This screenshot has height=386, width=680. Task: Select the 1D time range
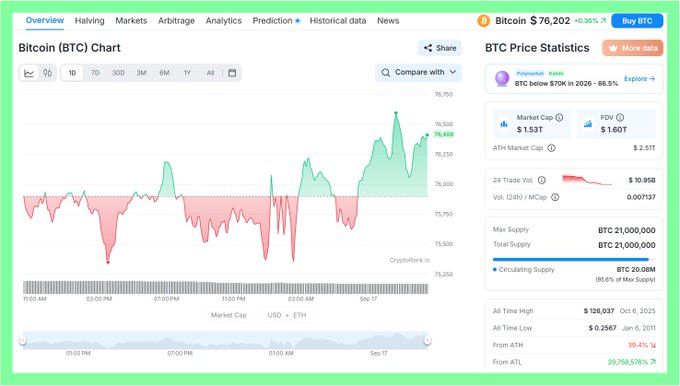click(x=72, y=73)
